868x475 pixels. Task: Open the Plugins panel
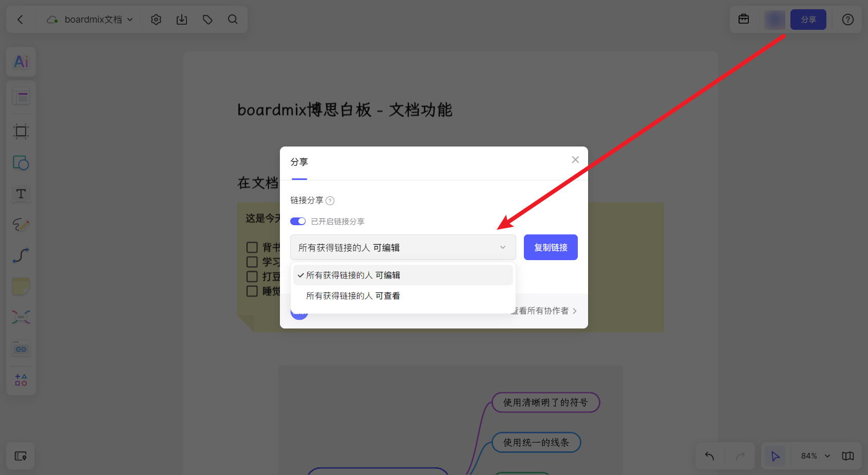(x=21, y=379)
